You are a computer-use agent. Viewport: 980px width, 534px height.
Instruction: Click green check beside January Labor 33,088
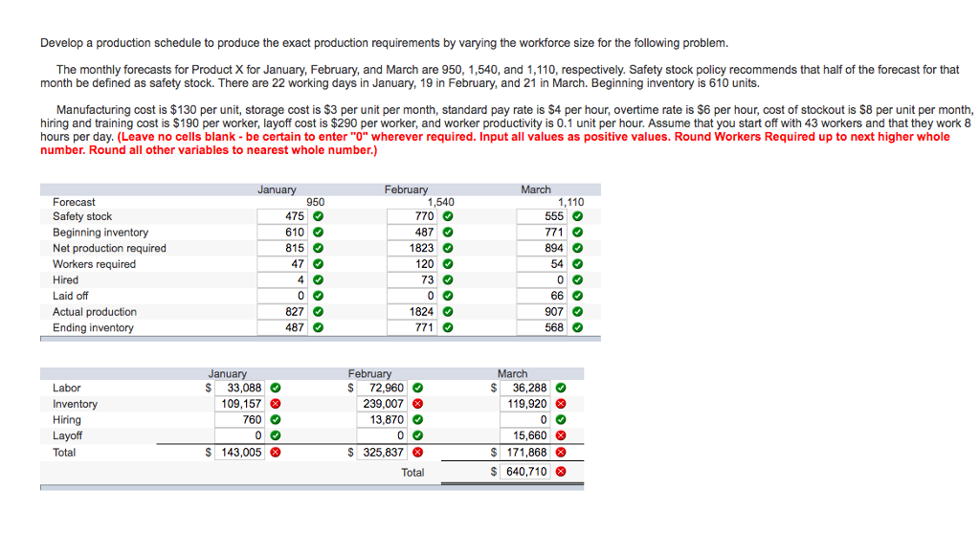point(275,388)
